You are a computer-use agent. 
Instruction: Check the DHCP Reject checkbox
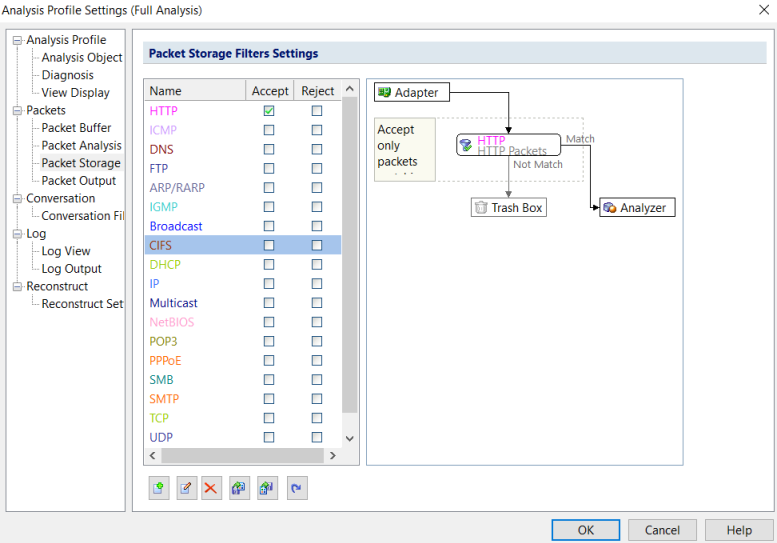tap(317, 265)
